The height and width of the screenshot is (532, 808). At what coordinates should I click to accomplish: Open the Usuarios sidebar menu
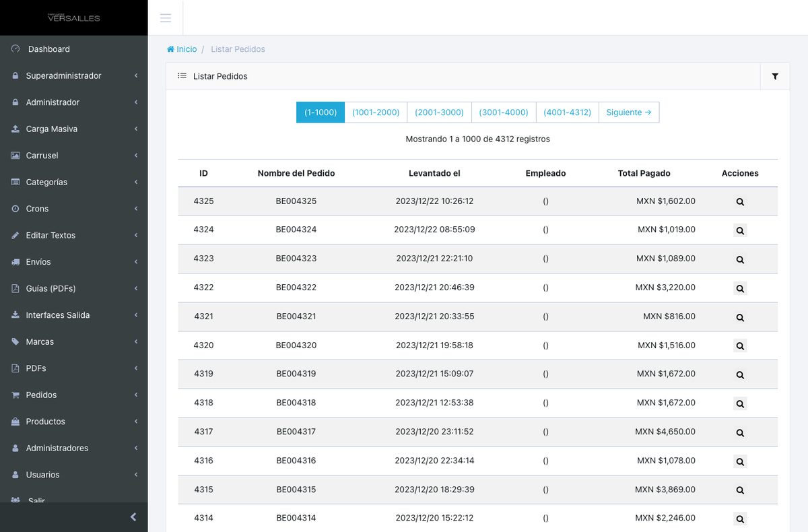click(x=74, y=475)
